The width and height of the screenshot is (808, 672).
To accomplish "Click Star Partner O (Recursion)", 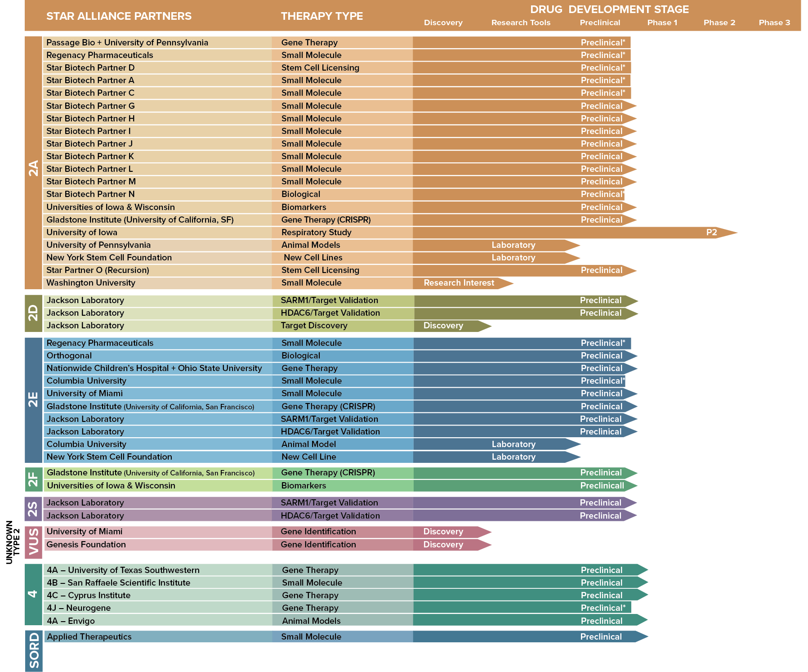I will click(98, 270).
